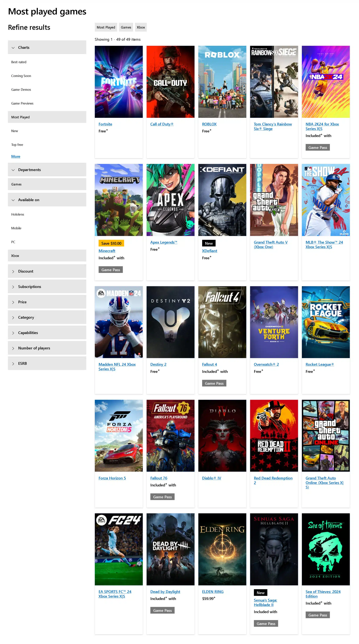Screen dimensions: 359x644
Task: Open the Rocket League cover image
Action: coord(326,322)
